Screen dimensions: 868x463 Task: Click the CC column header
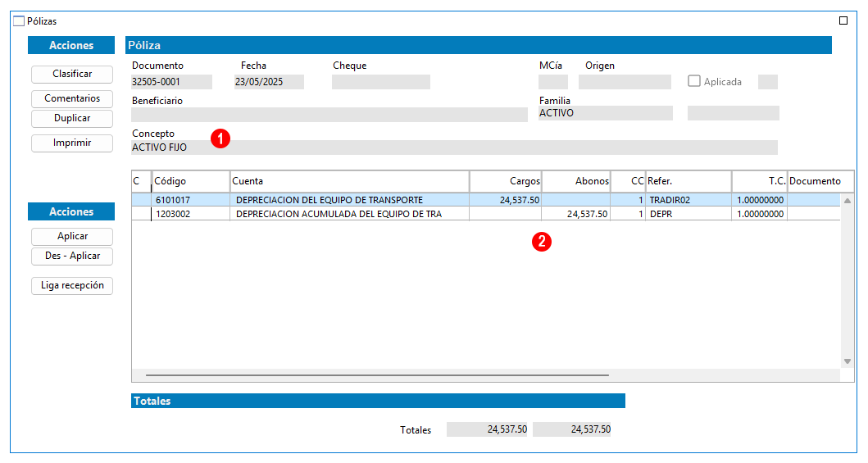pos(629,181)
